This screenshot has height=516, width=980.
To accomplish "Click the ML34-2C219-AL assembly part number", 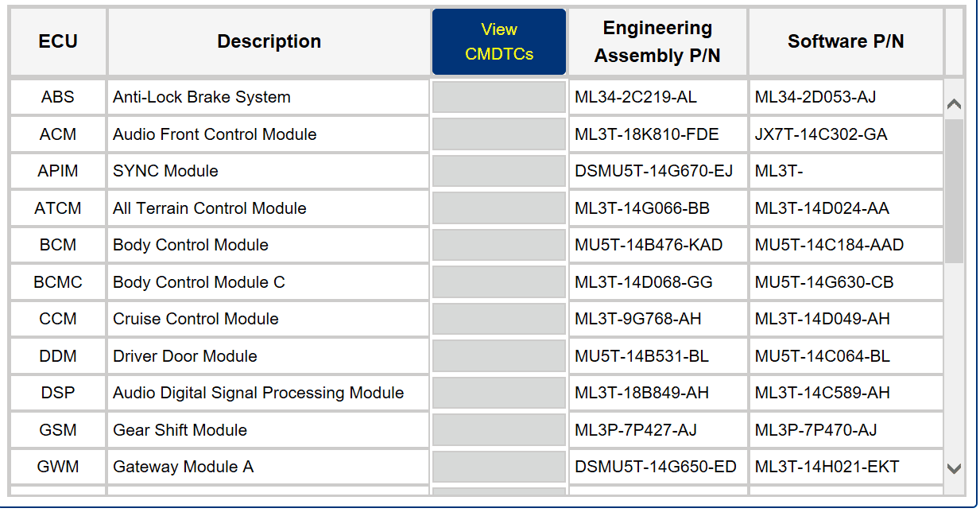I will (635, 97).
